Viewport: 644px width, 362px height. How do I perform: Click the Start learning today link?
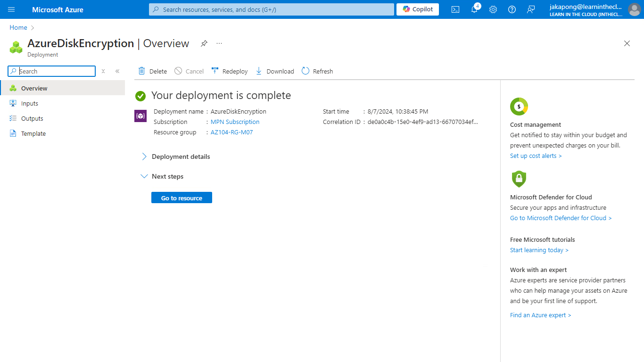pos(539,250)
